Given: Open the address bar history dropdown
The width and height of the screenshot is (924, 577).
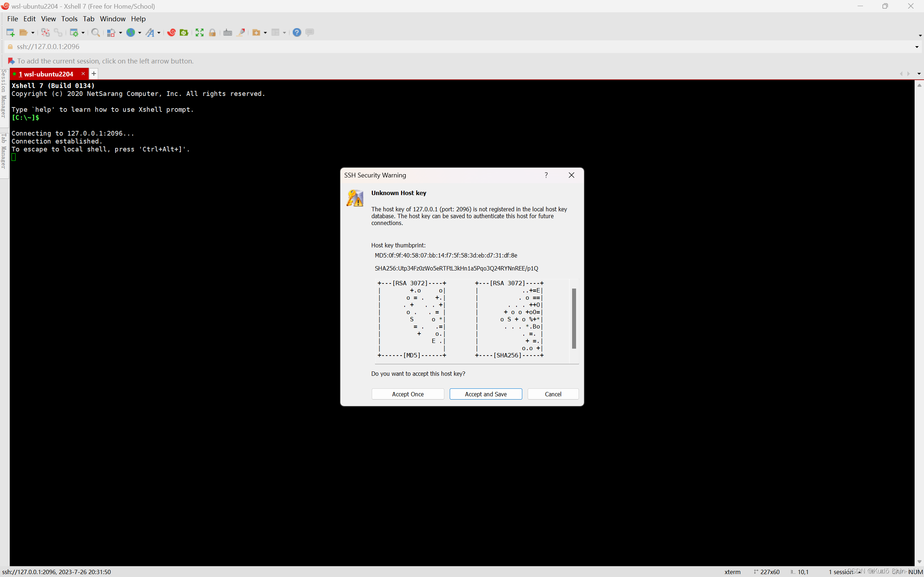Looking at the screenshot, I should click(916, 47).
